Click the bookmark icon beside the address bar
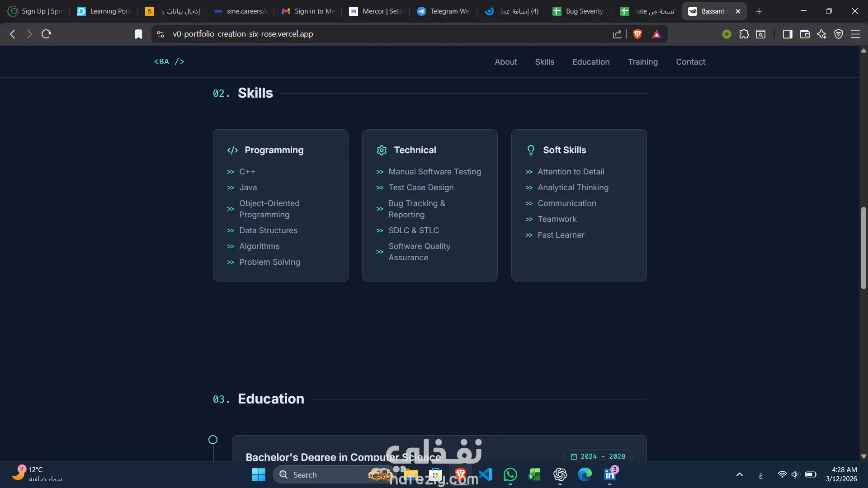This screenshot has width=868, height=488. (138, 34)
